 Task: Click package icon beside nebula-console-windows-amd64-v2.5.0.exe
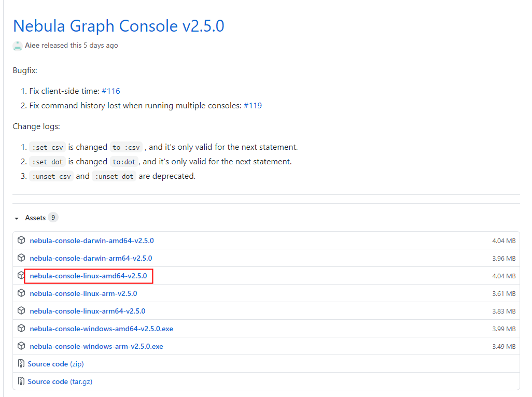pos(21,329)
